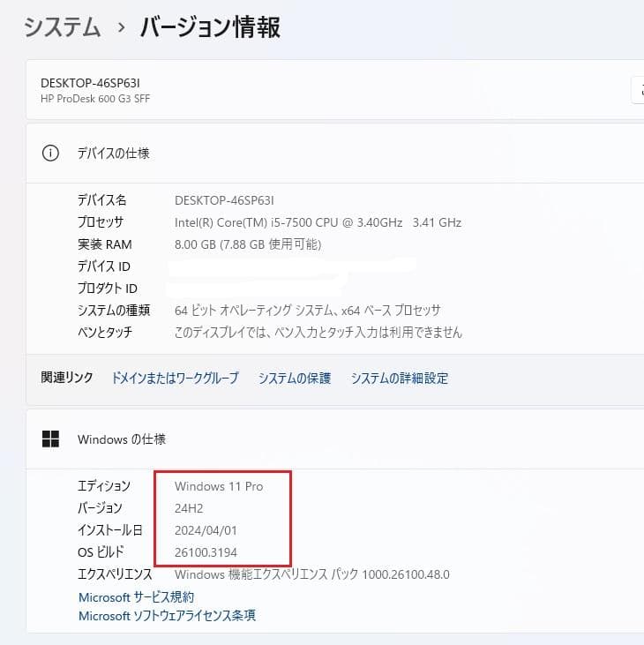The height and width of the screenshot is (645, 644).
Task: Click the info icon beside デバイスの仕様
Action: click(x=51, y=153)
